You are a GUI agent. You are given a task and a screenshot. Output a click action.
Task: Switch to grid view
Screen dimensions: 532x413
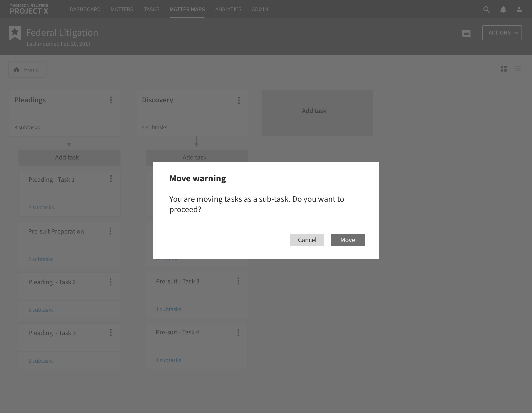tap(504, 69)
